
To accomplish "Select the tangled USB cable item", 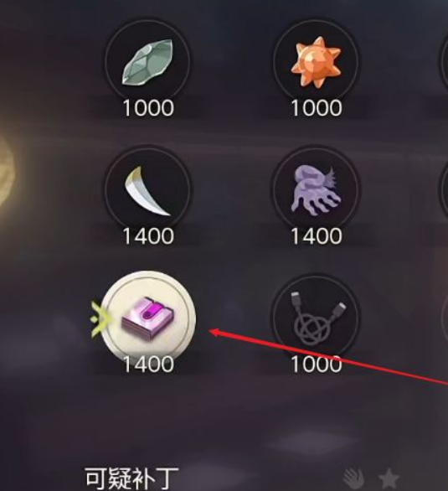I will coord(316,318).
